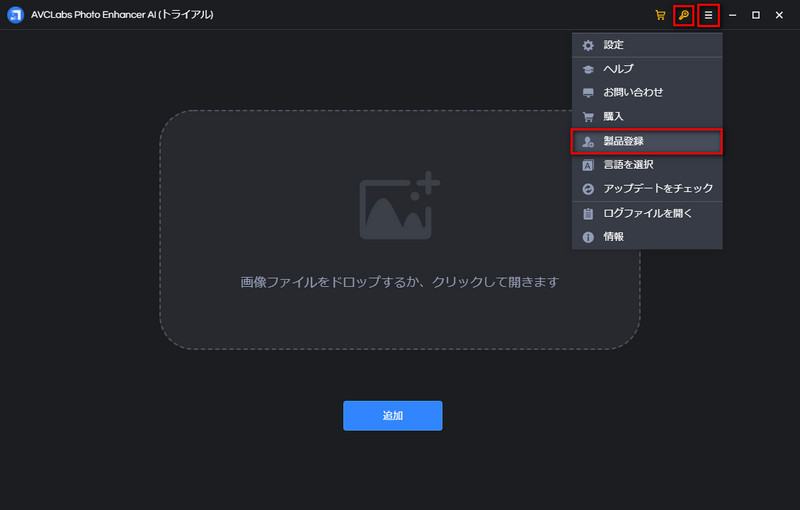
Task: Select 購入 menu item
Action: point(647,116)
